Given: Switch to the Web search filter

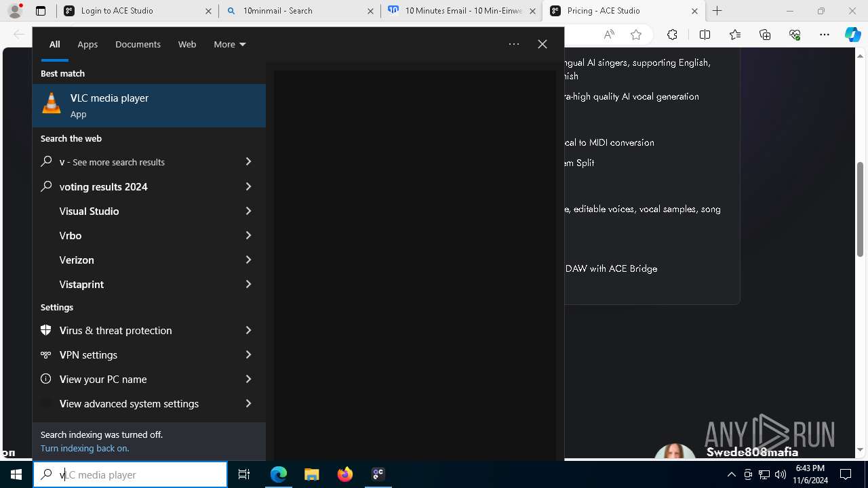Looking at the screenshot, I should pos(187,44).
